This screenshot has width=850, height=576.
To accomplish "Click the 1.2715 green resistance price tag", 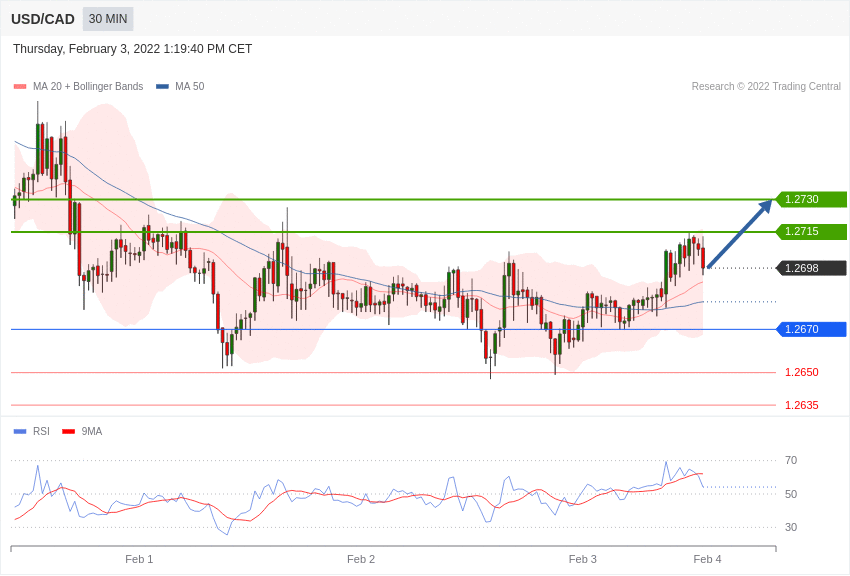I will click(812, 231).
